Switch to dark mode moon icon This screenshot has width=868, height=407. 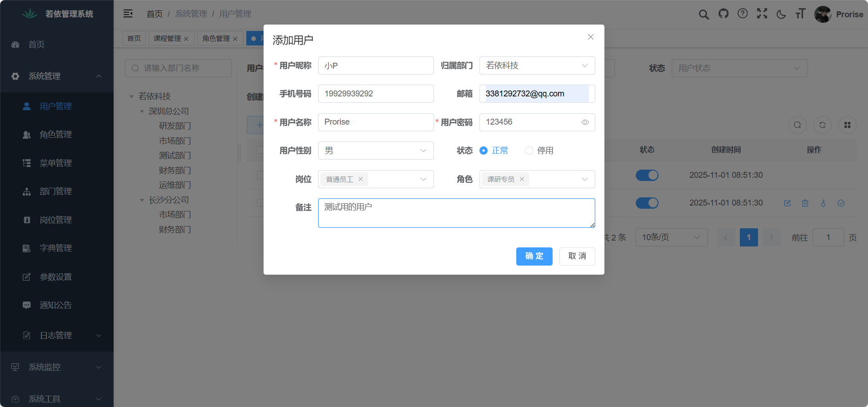[781, 15]
